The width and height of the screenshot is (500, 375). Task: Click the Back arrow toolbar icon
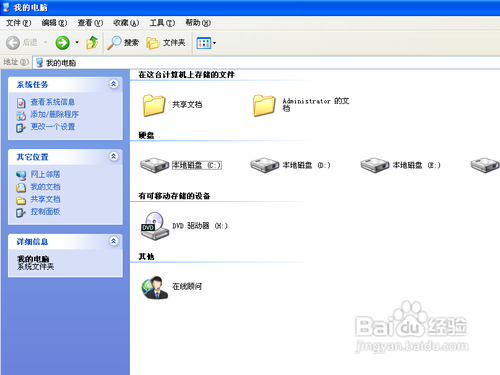[13, 43]
